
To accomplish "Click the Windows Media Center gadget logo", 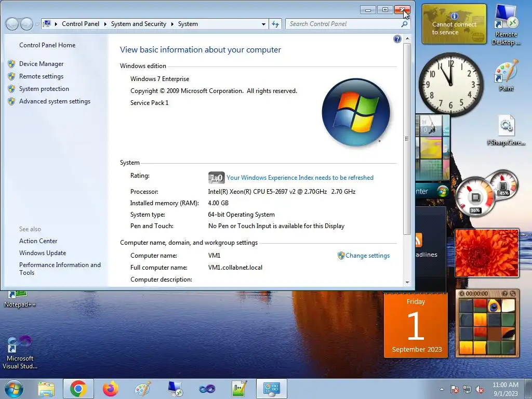I will pos(443,191).
